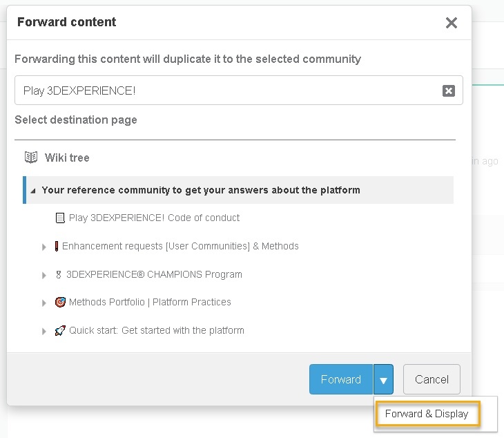The image size is (504, 438).
Task: Expand the 3DEXPERIENCE CHAMPIONS Program node
Action: tap(45, 275)
